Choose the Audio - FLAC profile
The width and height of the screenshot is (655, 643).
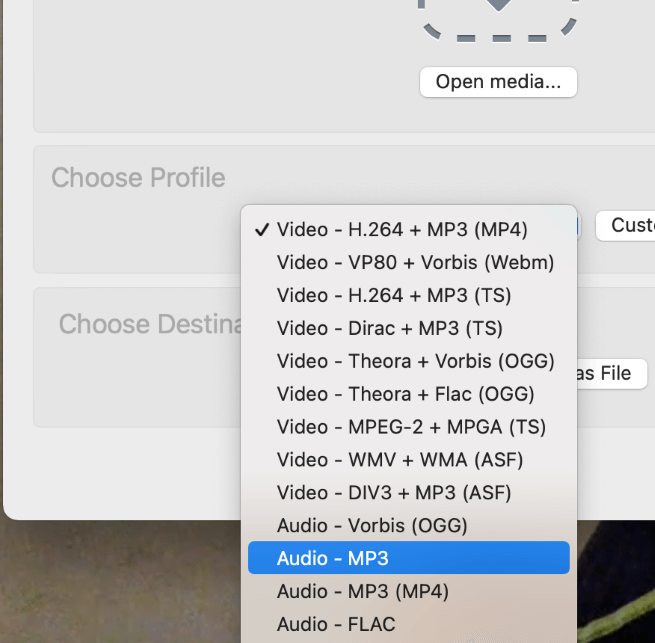[336, 624]
